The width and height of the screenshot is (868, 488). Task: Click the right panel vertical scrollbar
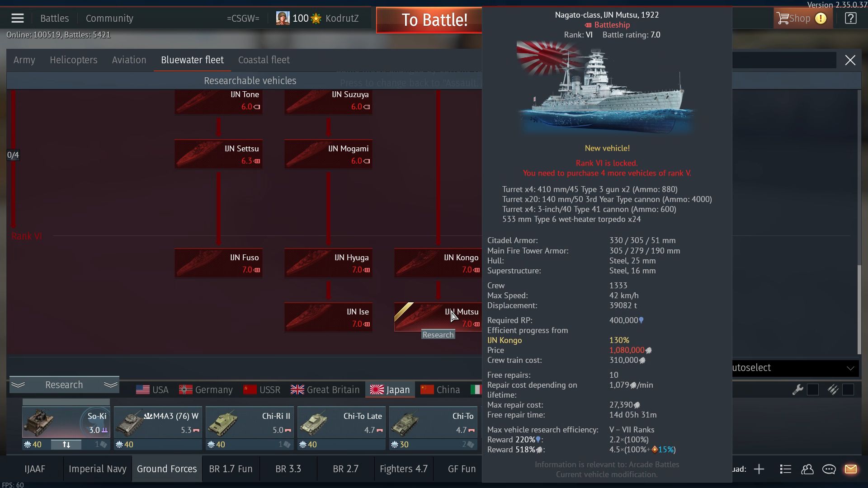[x=859, y=310]
